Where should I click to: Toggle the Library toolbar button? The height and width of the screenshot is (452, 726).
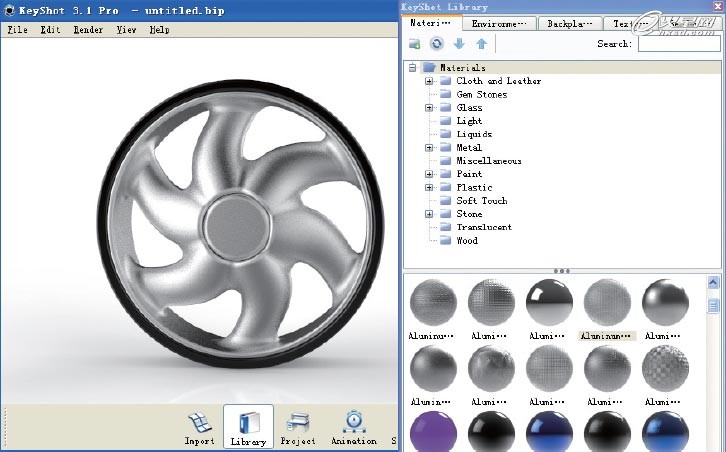point(248,427)
